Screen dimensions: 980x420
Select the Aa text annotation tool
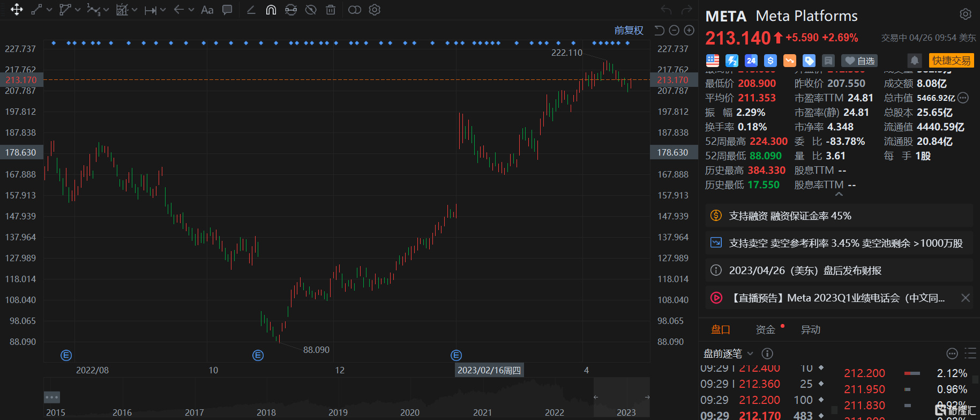tap(207, 10)
